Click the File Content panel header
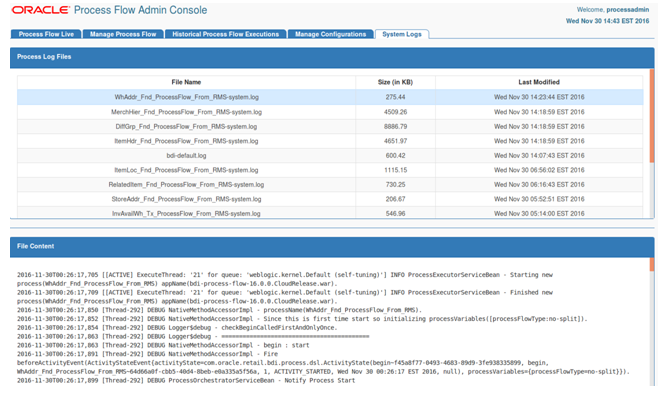This screenshot has width=660, height=395. point(332,247)
